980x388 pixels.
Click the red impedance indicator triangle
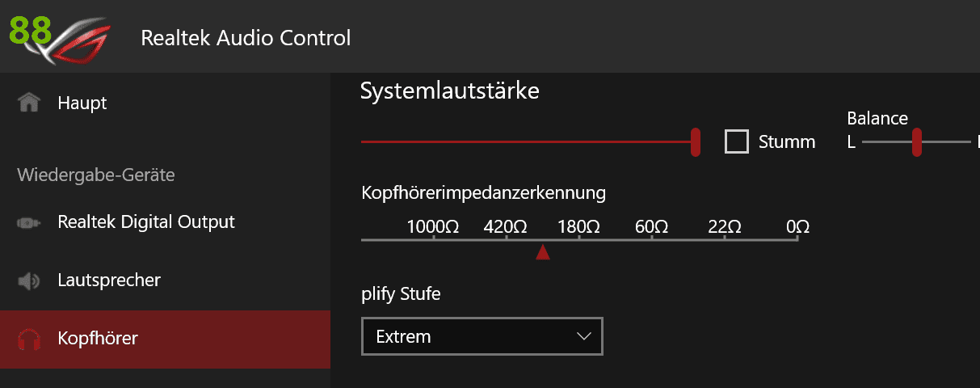tap(543, 254)
